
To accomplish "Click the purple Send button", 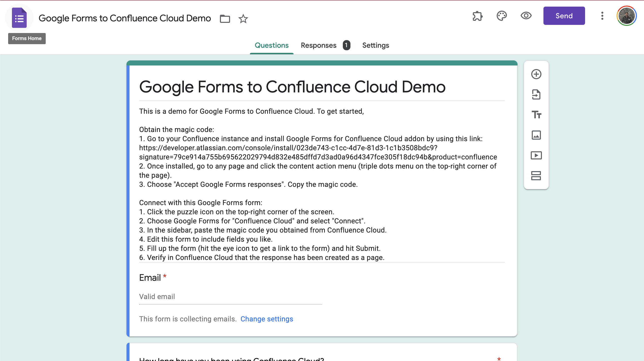I will click(564, 16).
